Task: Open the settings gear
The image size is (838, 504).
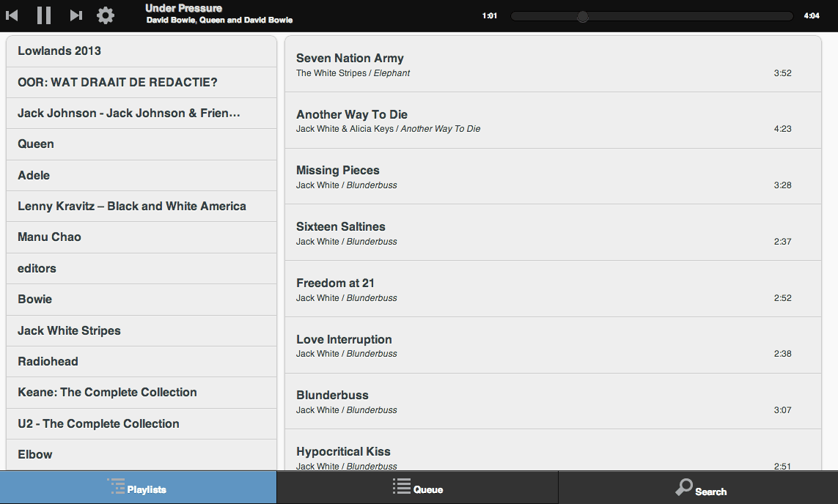Action: point(106,15)
